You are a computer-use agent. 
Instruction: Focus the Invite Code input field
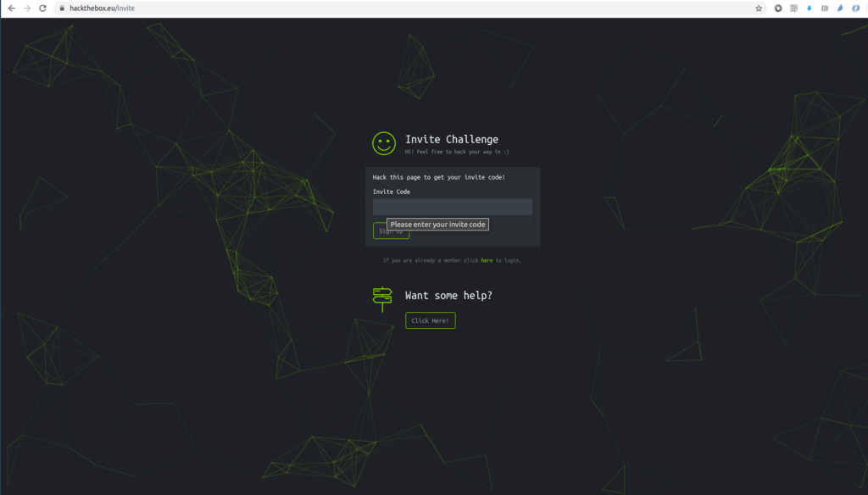(x=453, y=207)
